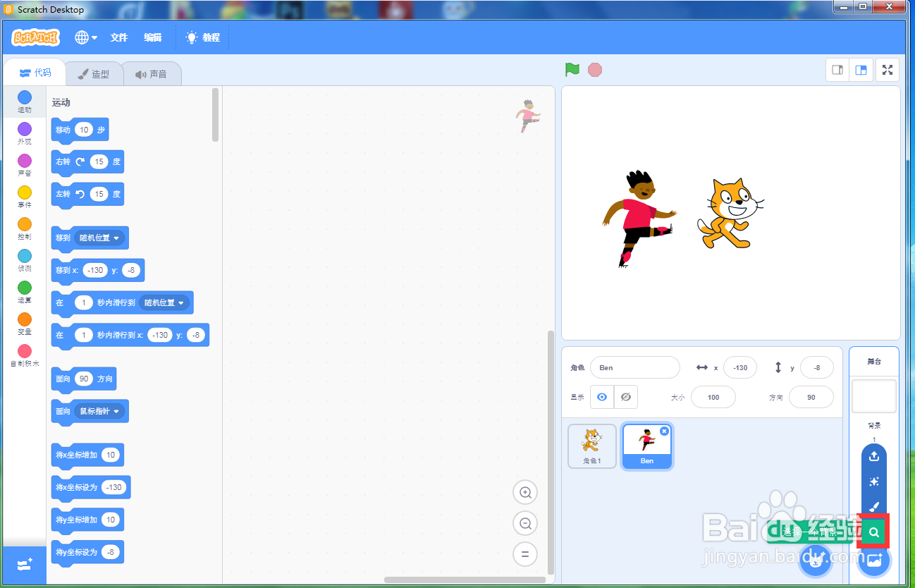915x588 pixels.
Task: Switch to large stage layout
Action: click(861, 70)
